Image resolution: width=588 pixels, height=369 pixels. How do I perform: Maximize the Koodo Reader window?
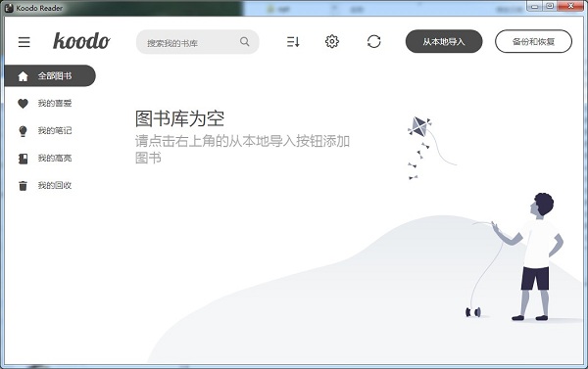[x=550, y=6]
